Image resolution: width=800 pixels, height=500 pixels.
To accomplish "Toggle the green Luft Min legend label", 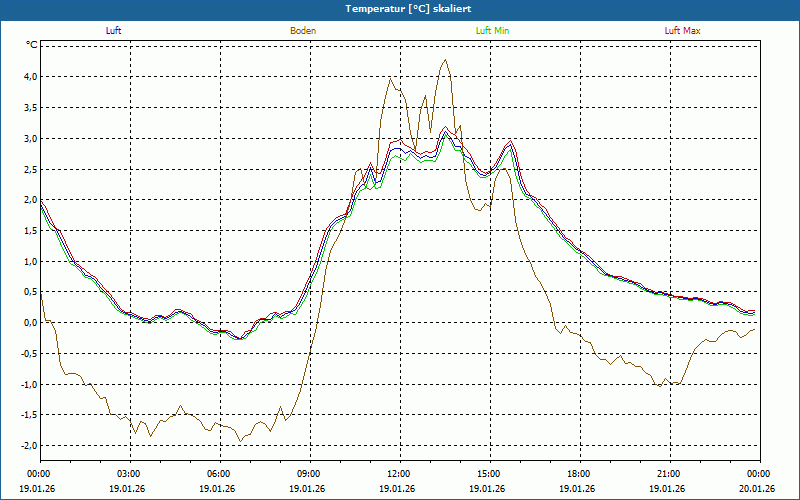I will pyautogui.click(x=493, y=31).
